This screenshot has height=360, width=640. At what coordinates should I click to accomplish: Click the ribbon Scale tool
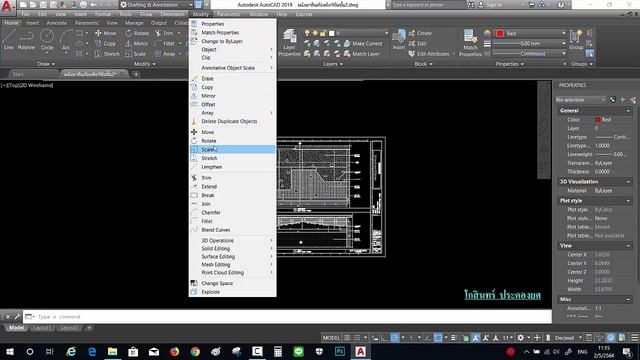tap(136, 53)
